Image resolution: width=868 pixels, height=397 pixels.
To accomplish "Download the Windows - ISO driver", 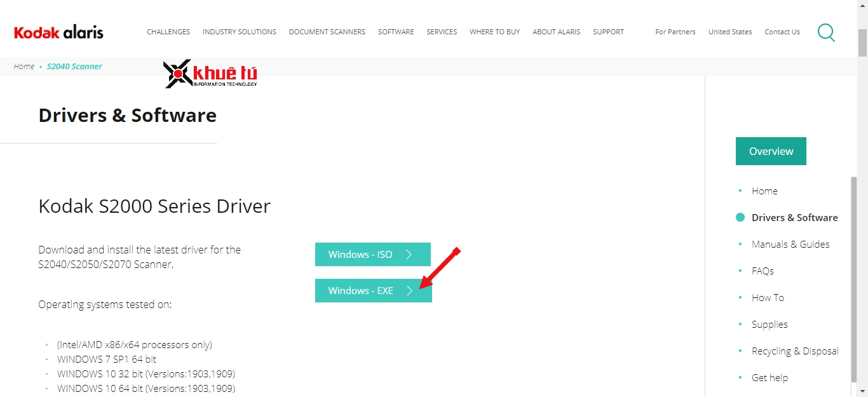I will click(360, 255).
